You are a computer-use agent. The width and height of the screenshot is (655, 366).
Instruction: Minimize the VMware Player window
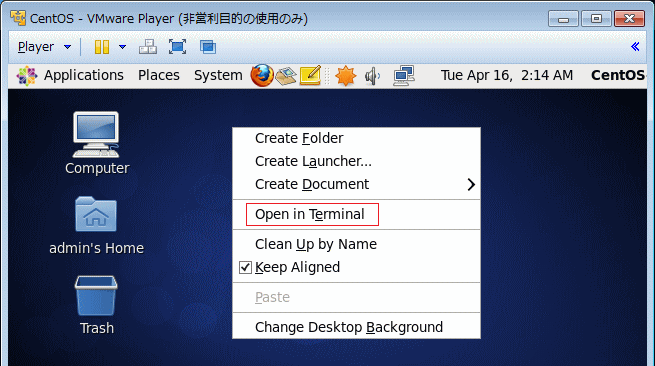(563, 19)
